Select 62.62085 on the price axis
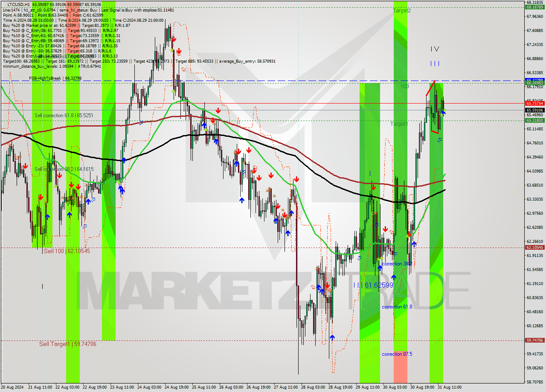This screenshot has height=392, width=546. click(x=534, y=227)
